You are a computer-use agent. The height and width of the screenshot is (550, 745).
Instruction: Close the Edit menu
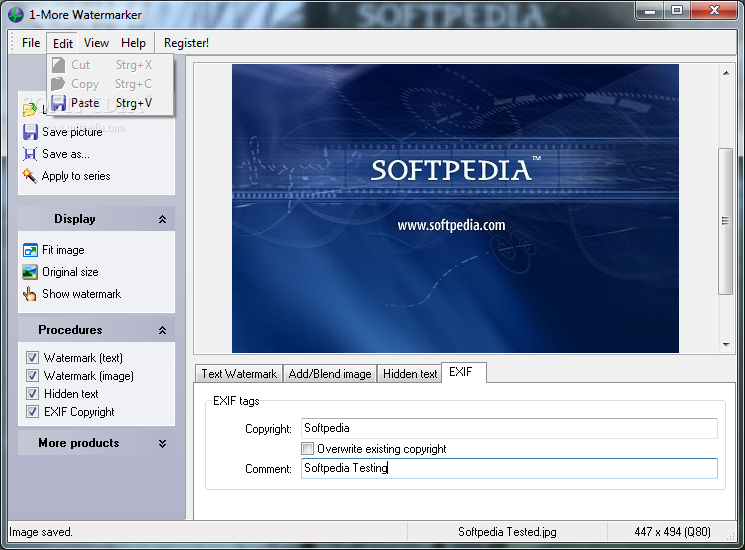tap(63, 43)
